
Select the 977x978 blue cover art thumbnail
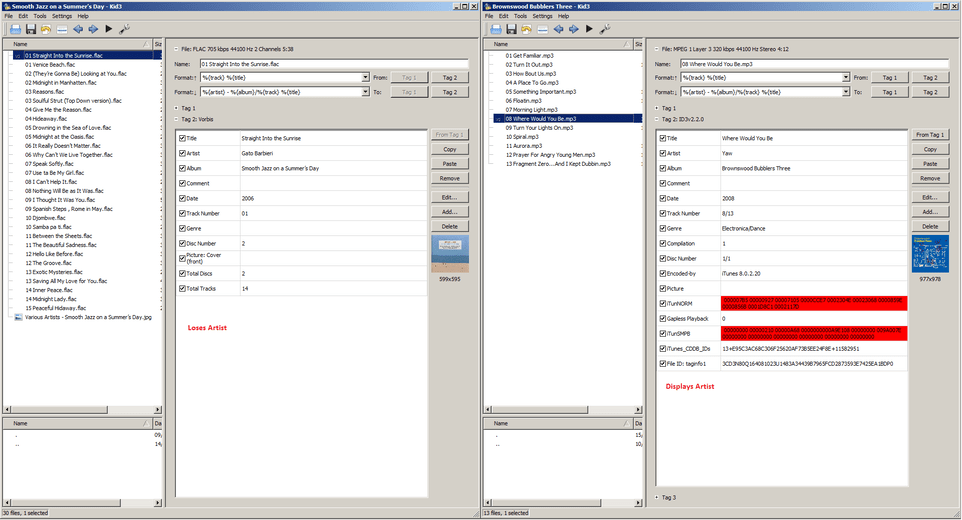[930, 253]
